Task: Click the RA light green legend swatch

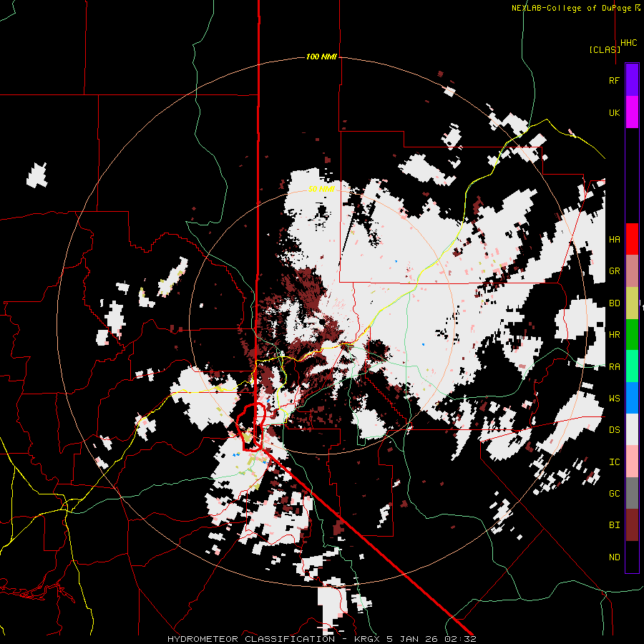Action: click(632, 366)
